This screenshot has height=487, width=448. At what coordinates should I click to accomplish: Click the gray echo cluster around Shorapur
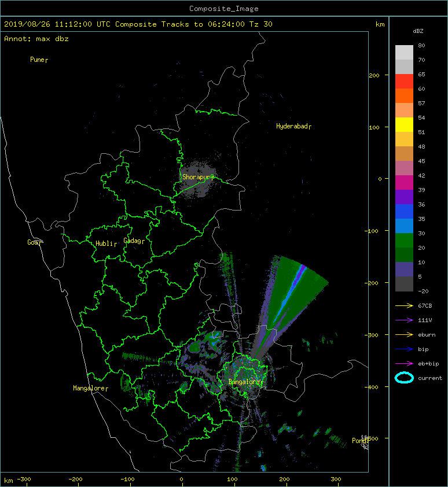(199, 179)
